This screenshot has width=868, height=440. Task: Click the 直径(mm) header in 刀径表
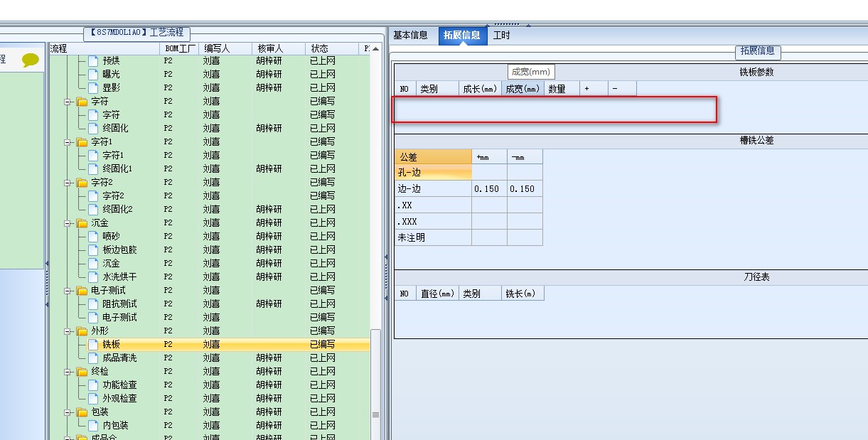point(437,294)
